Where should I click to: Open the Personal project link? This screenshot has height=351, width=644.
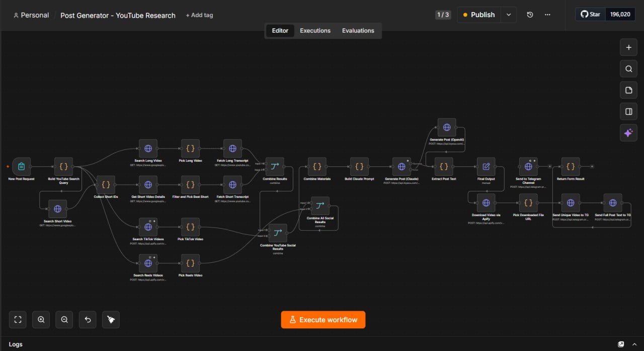pyautogui.click(x=31, y=15)
